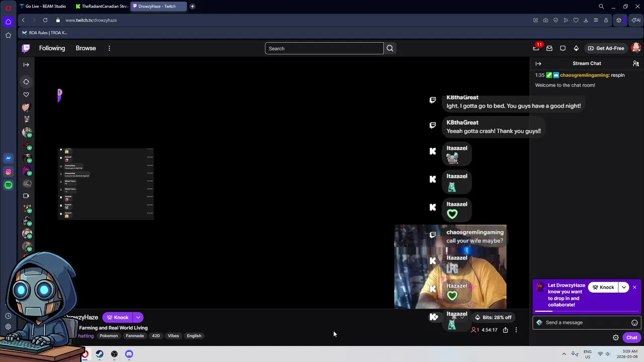Open the Twitch whispers inbox icon
Screen dimensions: 644x362
coord(549,48)
